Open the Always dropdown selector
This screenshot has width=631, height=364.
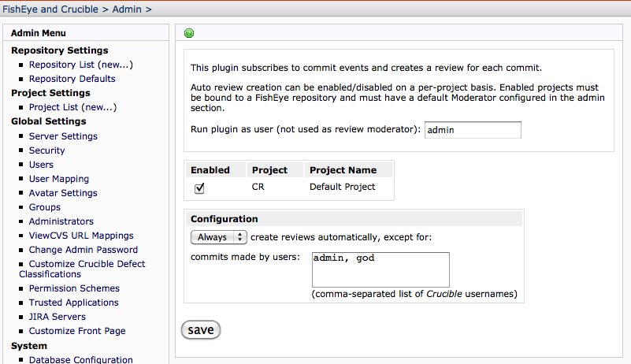point(218,237)
